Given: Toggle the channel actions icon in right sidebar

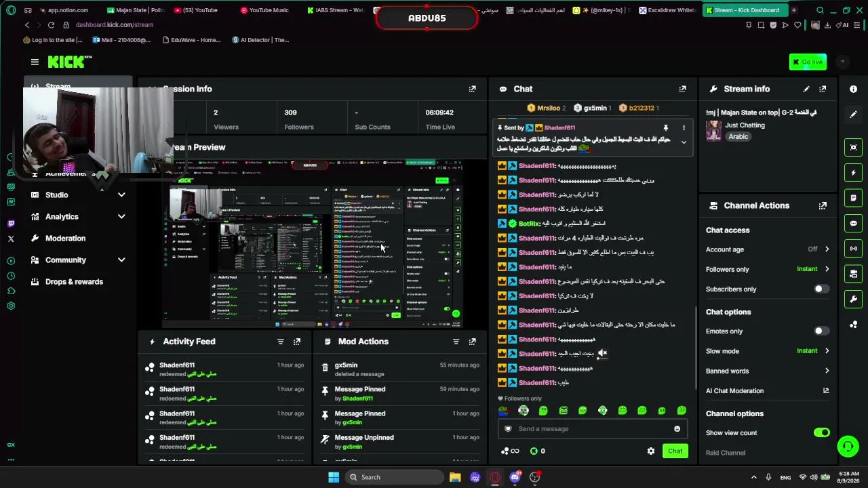Looking at the screenshot, I should coord(853,274).
